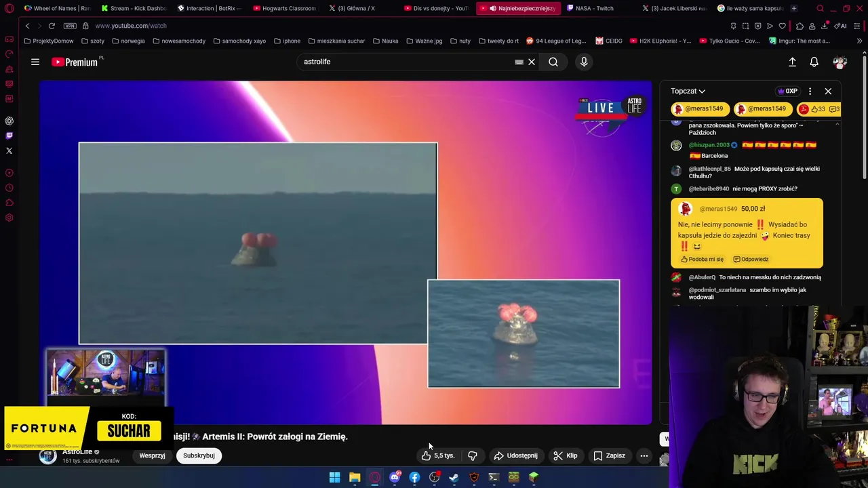The height and width of the screenshot is (488, 868).
Task: Clear the astrolife search text
Action: tap(532, 62)
